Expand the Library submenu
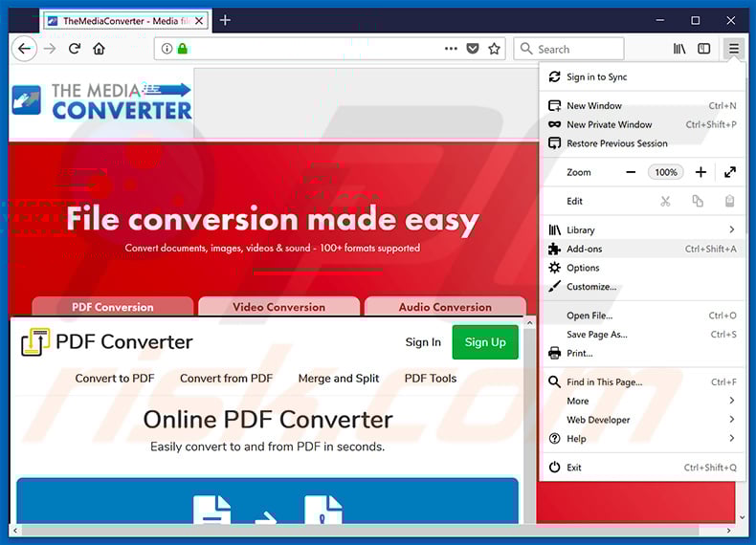This screenshot has height=545, width=756. click(x=644, y=229)
